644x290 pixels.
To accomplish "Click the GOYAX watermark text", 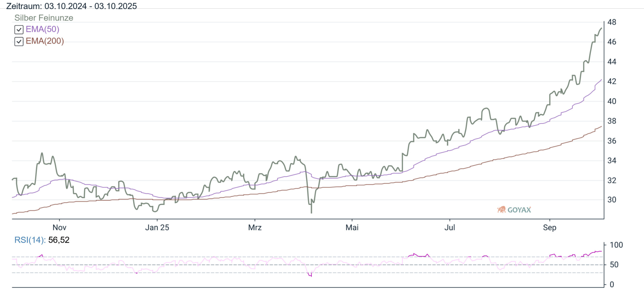I will coord(519,210).
